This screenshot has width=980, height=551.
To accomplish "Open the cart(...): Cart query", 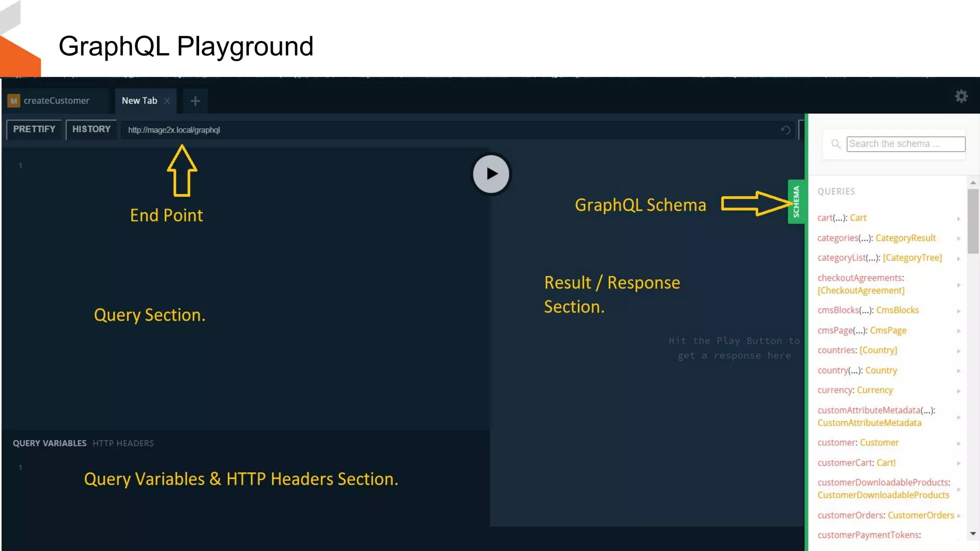I will pyautogui.click(x=842, y=218).
